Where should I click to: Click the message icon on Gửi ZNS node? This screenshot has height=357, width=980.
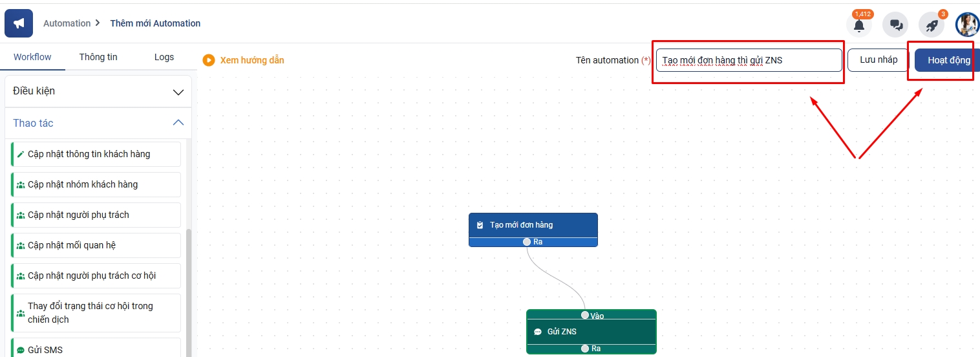(x=538, y=332)
